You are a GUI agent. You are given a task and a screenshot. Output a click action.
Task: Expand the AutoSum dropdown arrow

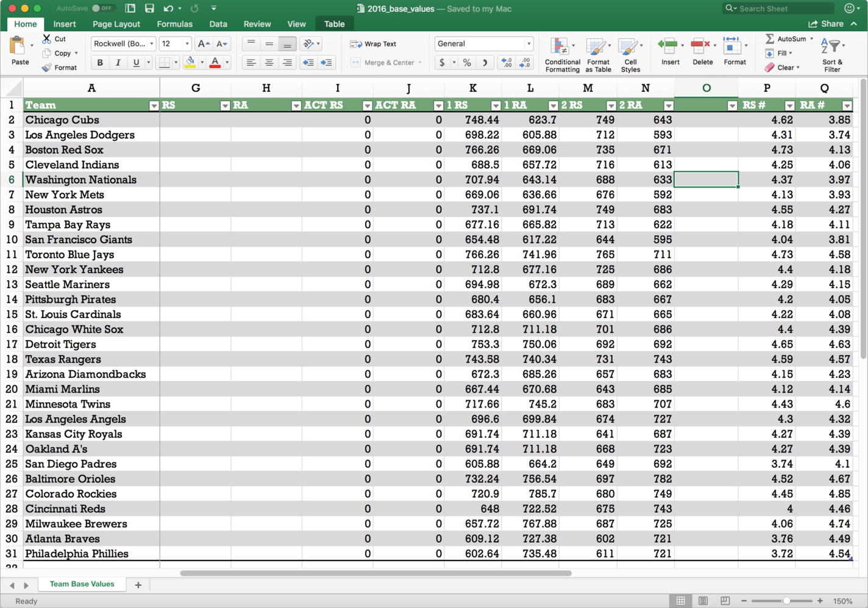pyautogui.click(x=811, y=38)
